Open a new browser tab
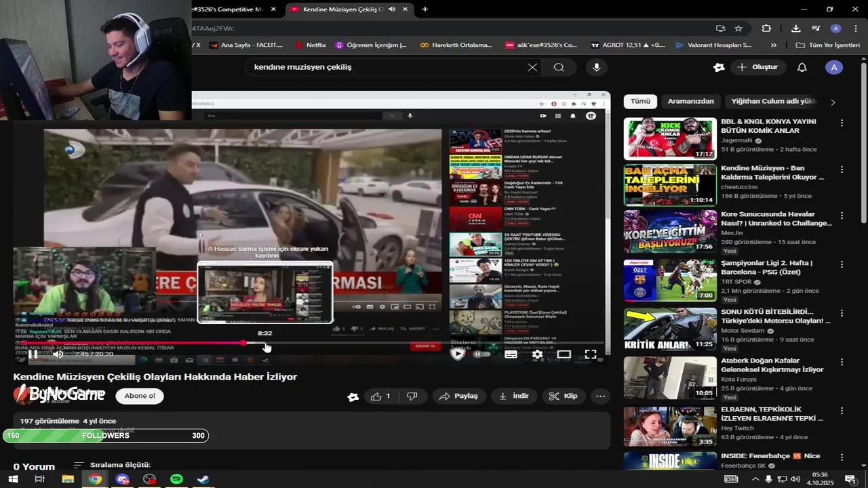Viewport: 868px width, 488px height. coord(425,9)
